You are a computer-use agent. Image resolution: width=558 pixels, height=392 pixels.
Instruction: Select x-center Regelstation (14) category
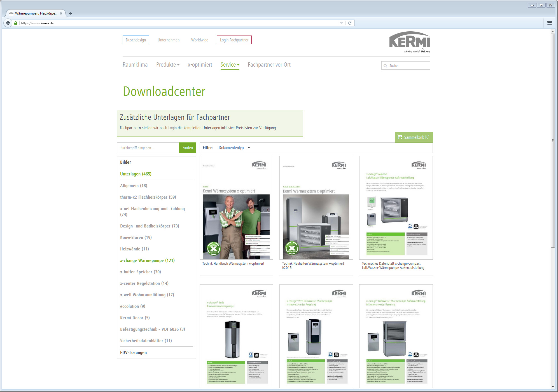[x=144, y=283]
